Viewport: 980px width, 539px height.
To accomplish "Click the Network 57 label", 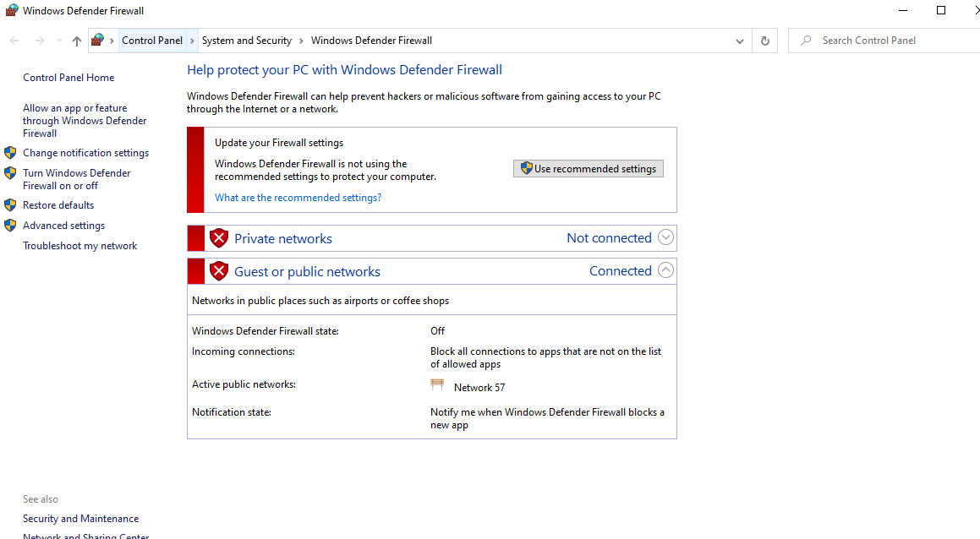I will 479,388.
